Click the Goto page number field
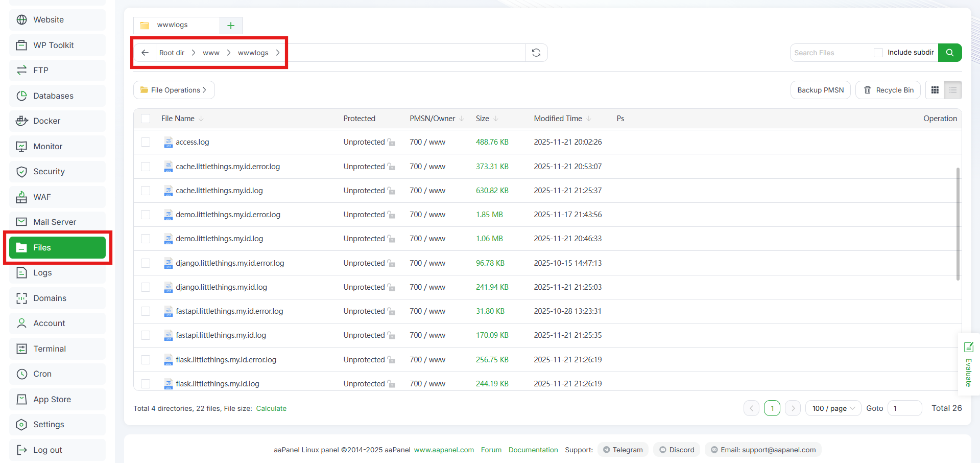This screenshot has width=980, height=463. 905,408
